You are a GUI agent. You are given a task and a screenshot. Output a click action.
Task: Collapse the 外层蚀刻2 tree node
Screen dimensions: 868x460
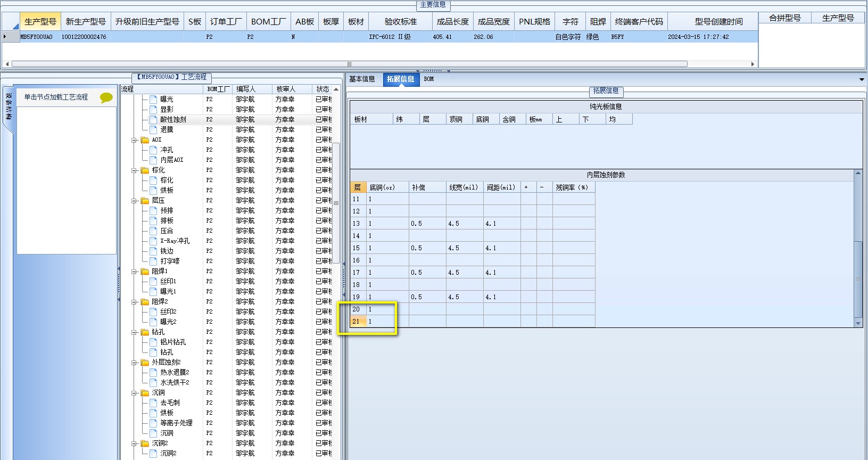pos(134,363)
